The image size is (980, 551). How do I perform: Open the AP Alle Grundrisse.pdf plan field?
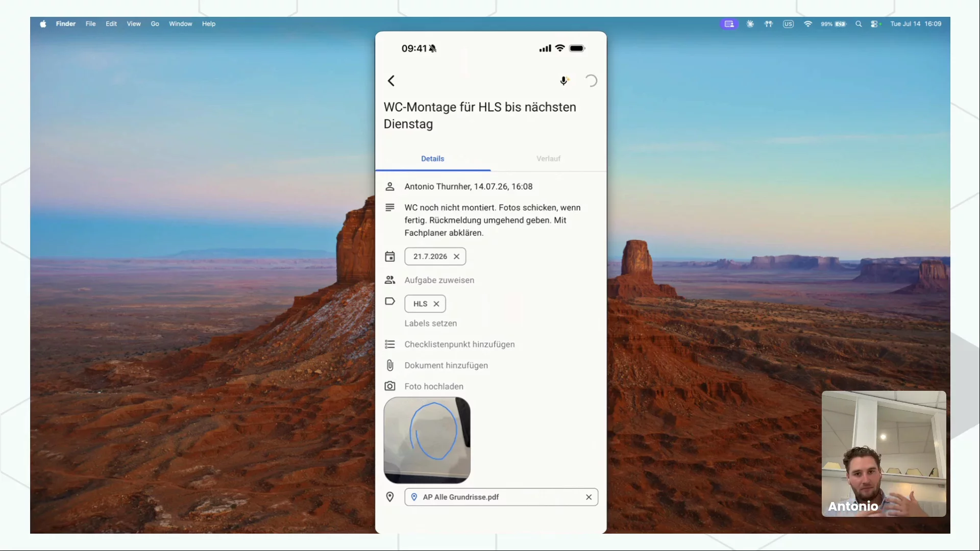pyautogui.click(x=501, y=497)
